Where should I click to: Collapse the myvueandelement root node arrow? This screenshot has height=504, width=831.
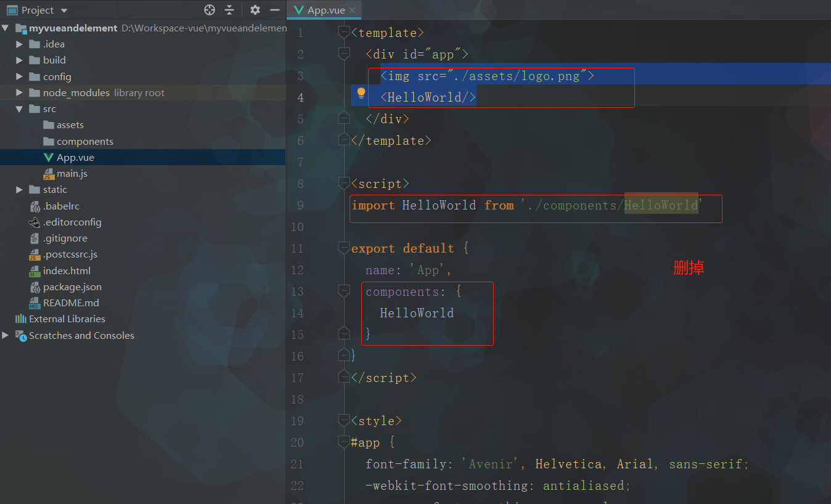click(x=6, y=28)
